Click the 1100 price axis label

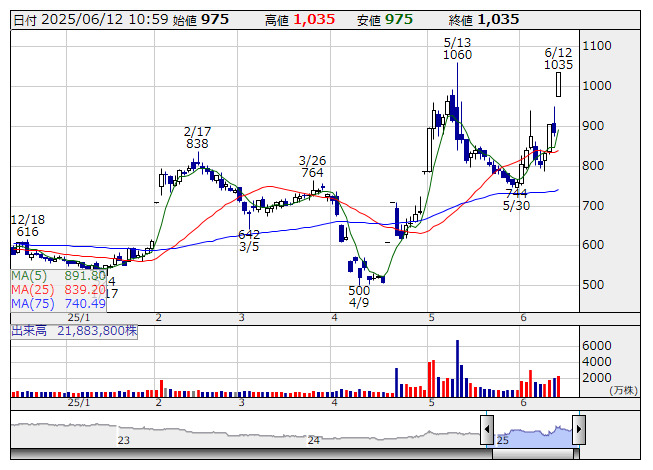[x=597, y=46]
